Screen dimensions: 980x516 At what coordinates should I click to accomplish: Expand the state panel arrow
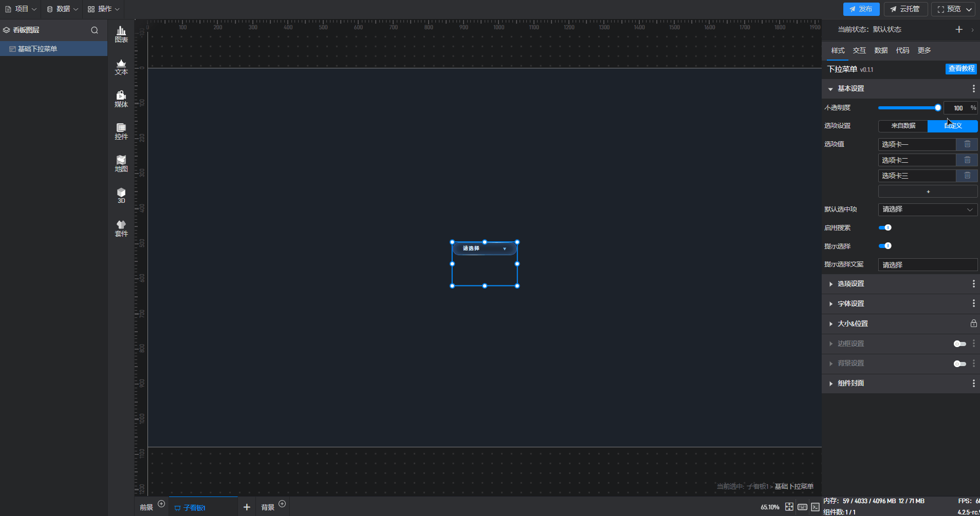coord(972,30)
